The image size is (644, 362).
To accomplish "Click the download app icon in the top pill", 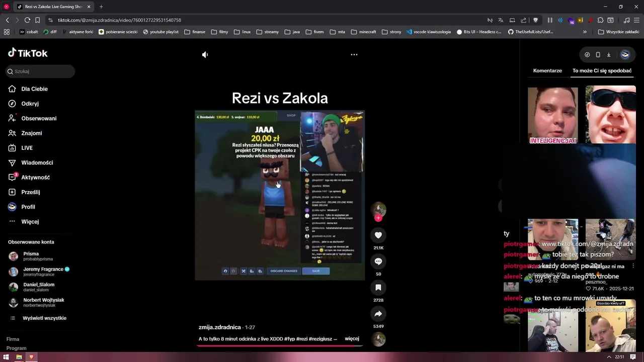I will (x=608, y=55).
